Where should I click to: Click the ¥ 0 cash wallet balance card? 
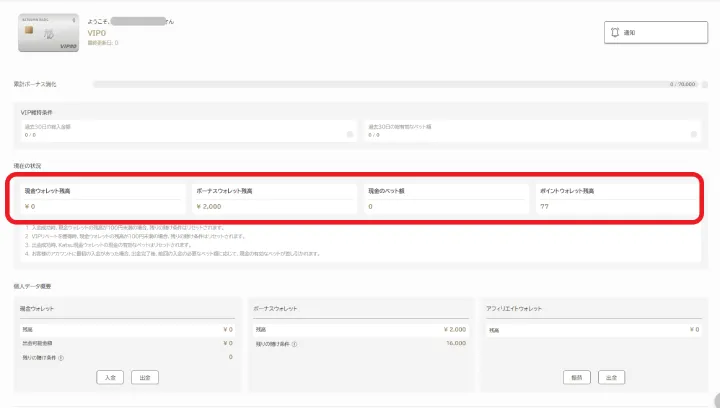[103, 199]
